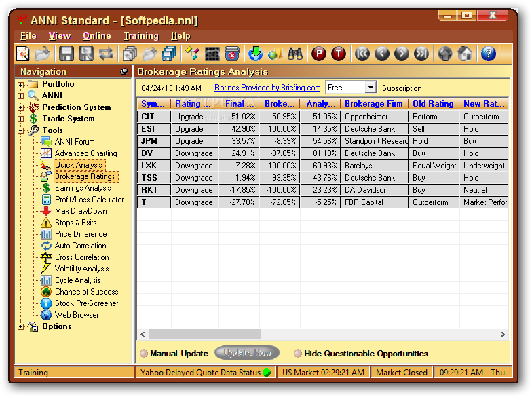Open Earnings Analysis tool
Screen dimensions: 532x397
83,188
